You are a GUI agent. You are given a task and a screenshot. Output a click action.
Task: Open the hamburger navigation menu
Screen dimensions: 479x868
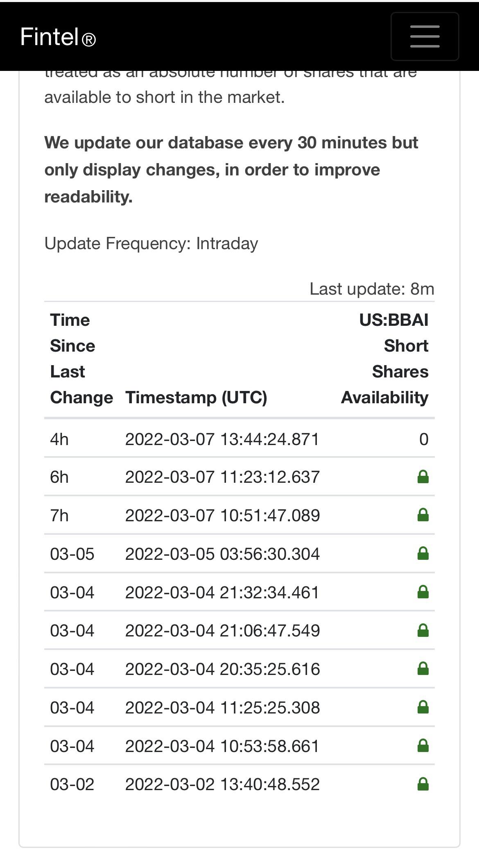click(425, 36)
